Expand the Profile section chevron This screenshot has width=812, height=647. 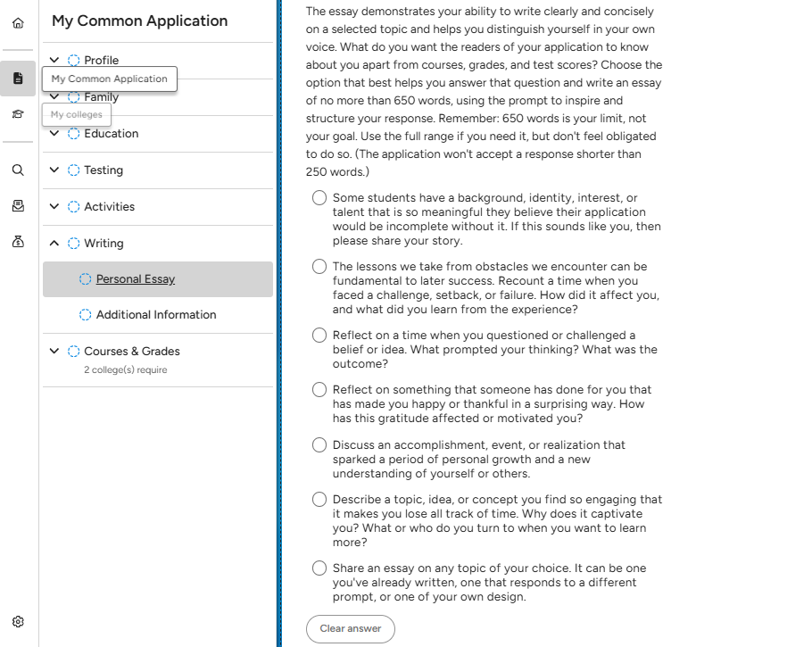[54, 61]
